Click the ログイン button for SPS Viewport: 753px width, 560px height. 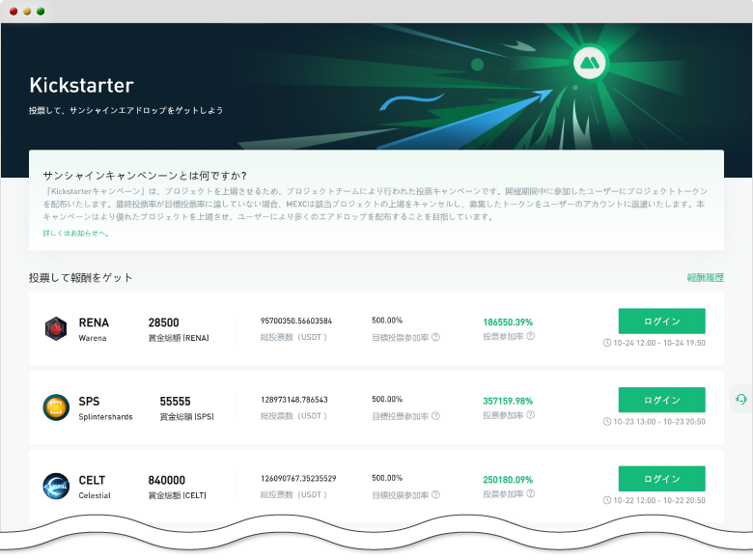661,400
